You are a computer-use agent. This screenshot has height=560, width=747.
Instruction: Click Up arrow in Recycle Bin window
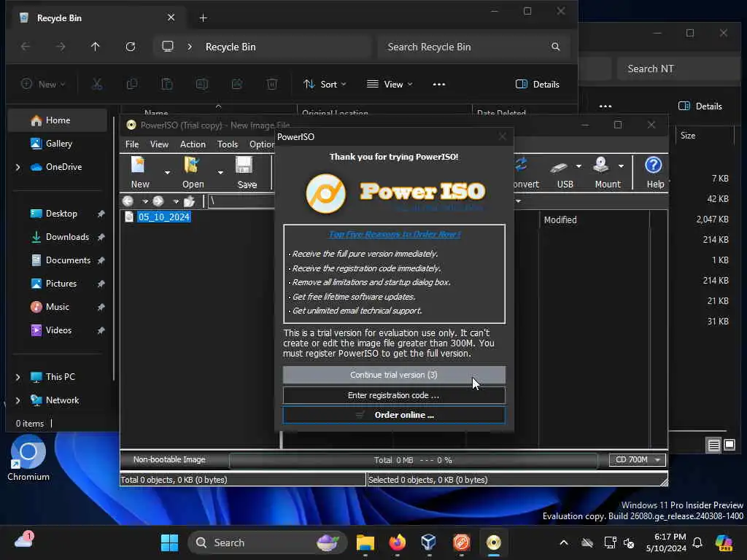pyautogui.click(x=96, y=47)
